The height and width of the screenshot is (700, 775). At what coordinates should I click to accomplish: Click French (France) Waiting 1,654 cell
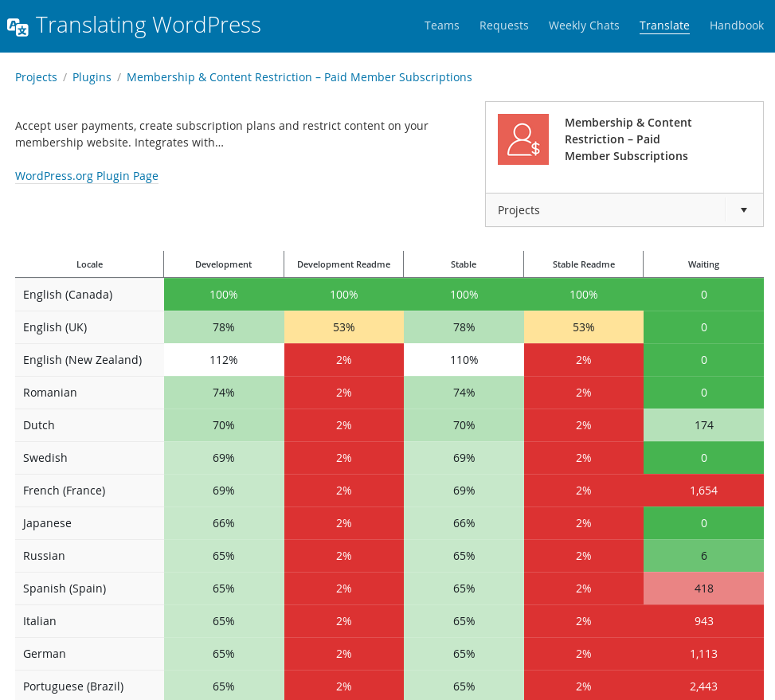[704, 491]
